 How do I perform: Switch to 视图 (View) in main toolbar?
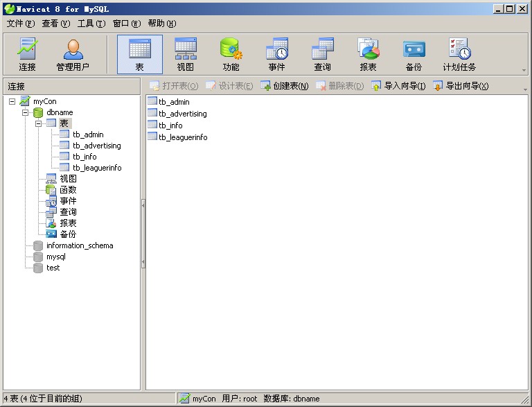tap(185, 54)
